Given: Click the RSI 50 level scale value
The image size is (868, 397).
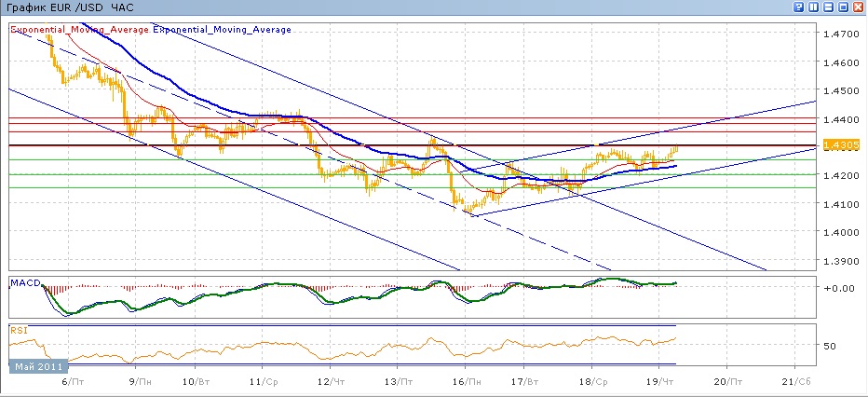Looking at the screenshot, I should click(829, 346).
